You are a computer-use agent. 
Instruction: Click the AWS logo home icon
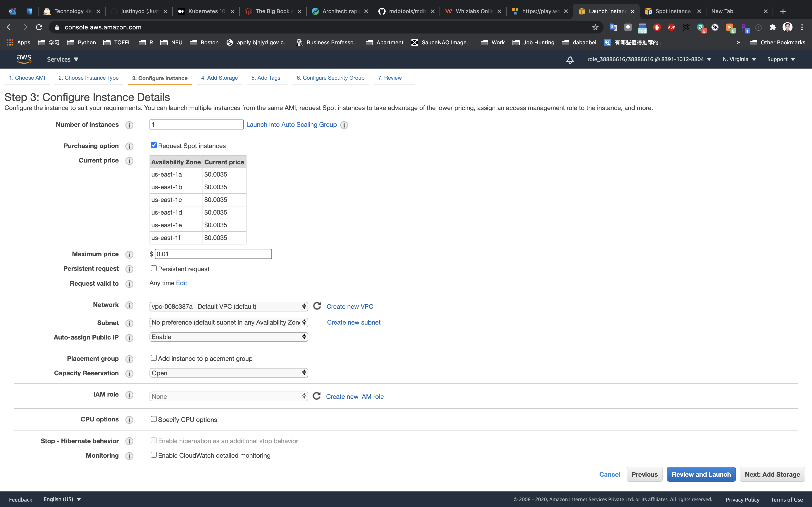pyautogui.click(x=24, y=59)
